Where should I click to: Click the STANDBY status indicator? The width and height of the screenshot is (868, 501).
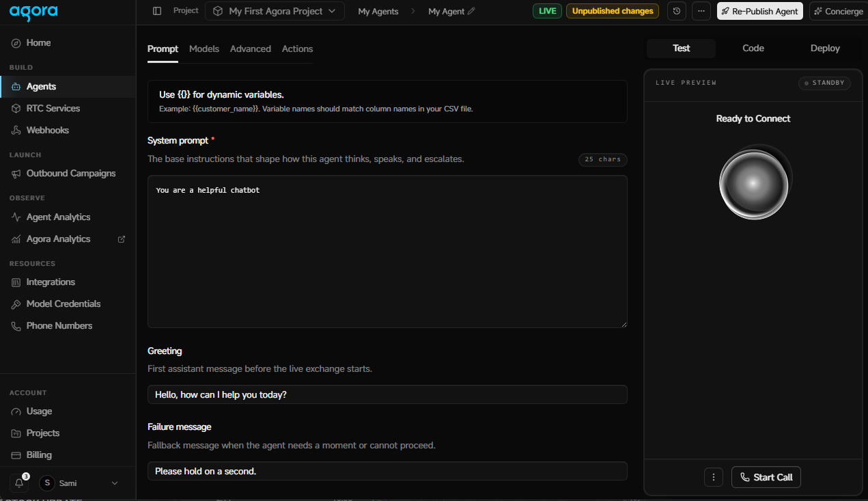(x=824, y=83)
